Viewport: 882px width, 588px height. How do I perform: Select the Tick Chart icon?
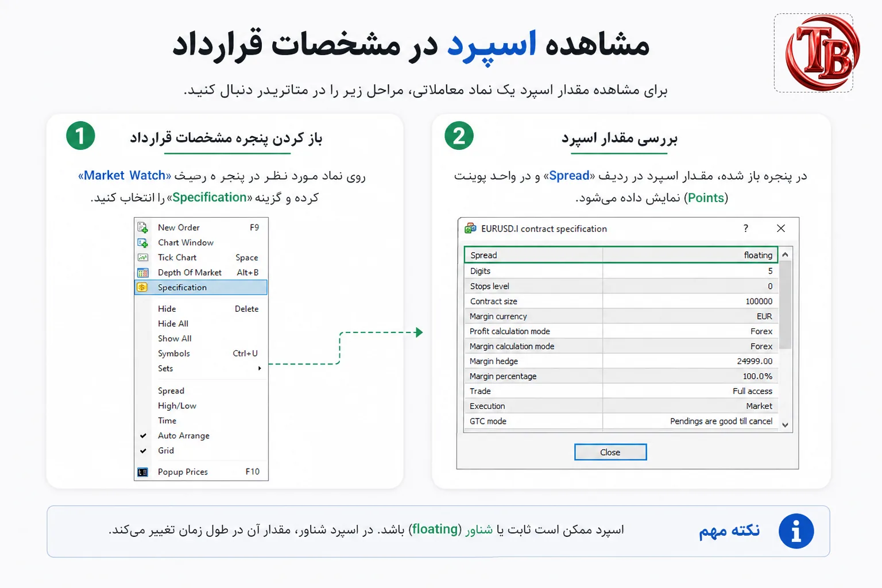(x=143, y=258)
